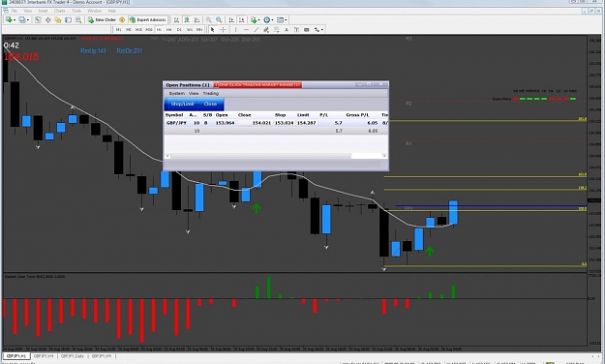The height and width of the screenshot is (364, 605).
Task: Open Trading menu in Open Positions window
Action: (211, 93)
